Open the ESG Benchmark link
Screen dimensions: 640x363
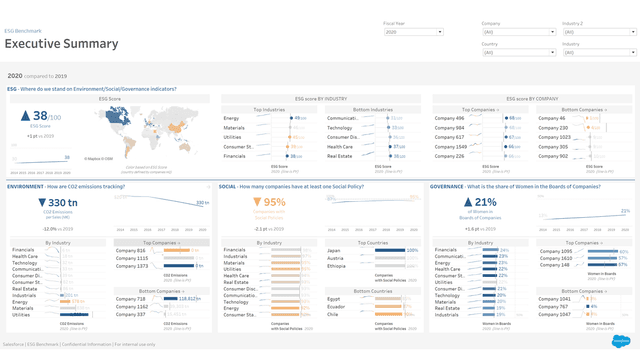tap(23, 31)
